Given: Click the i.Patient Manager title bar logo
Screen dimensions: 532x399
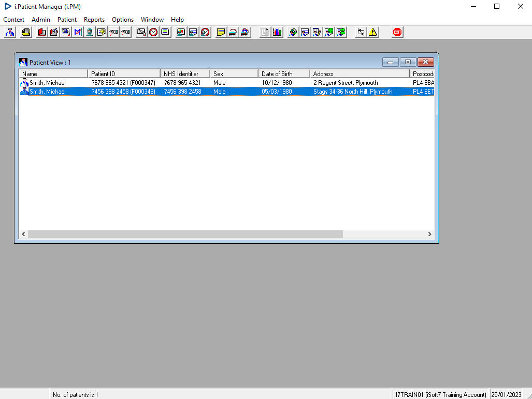Looking at the screenshot, I should [8, 6].
